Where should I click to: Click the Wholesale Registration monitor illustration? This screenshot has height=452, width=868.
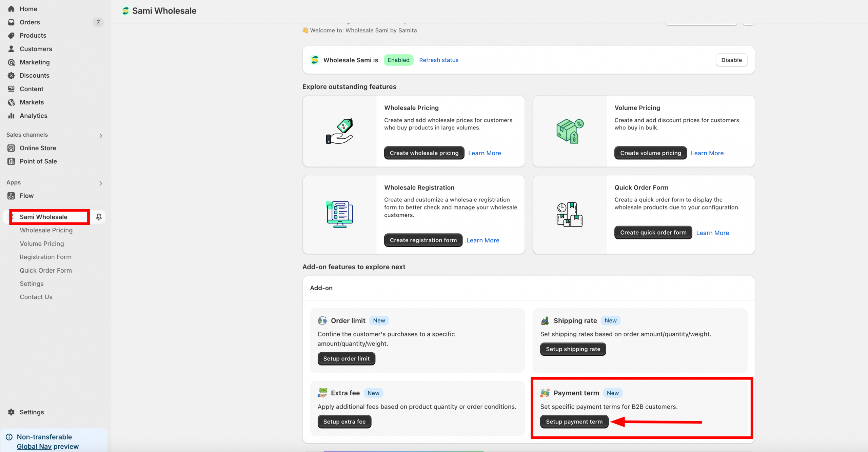point(339,214)
